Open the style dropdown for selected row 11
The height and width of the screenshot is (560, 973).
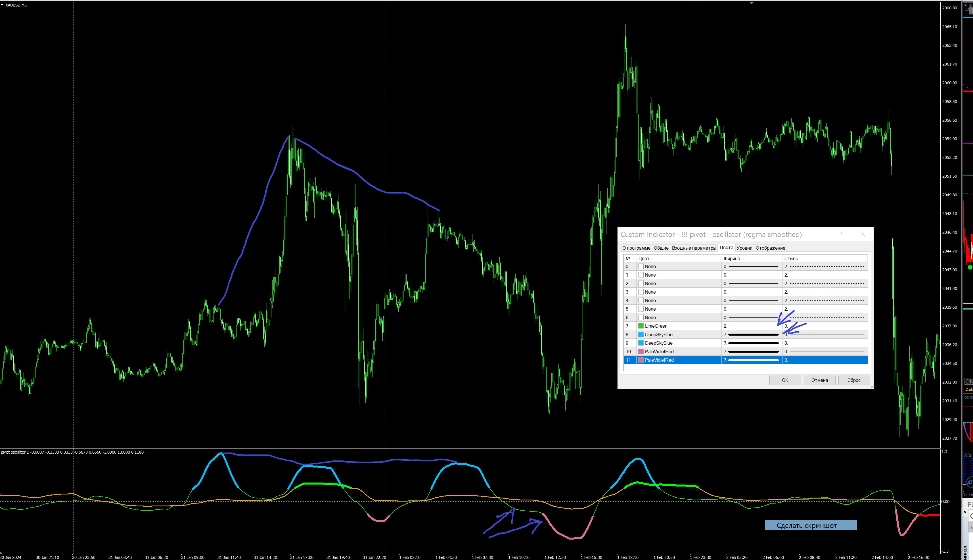(825, 360)
